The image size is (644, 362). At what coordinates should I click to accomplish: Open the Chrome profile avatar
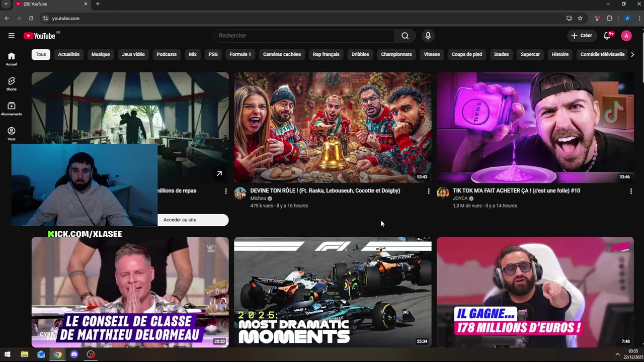tap(627, 18)
